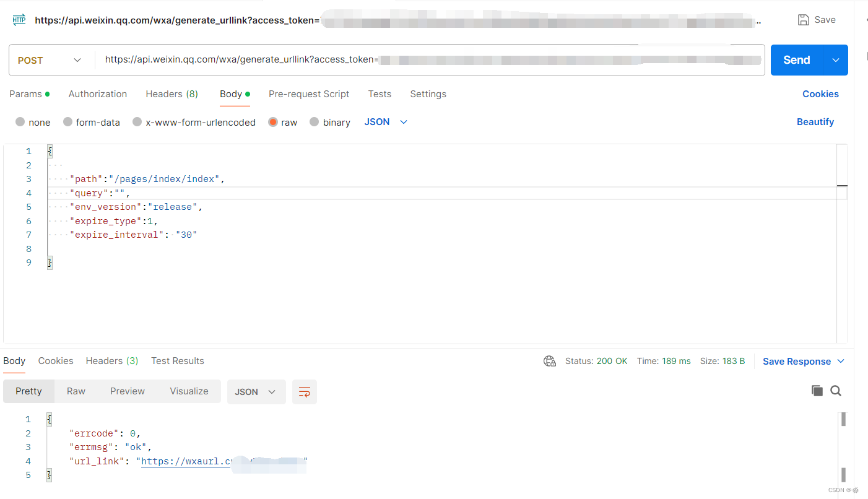Select the form-data body type
The height and width of the screenshot is (499, 868).
click(67, 122)
